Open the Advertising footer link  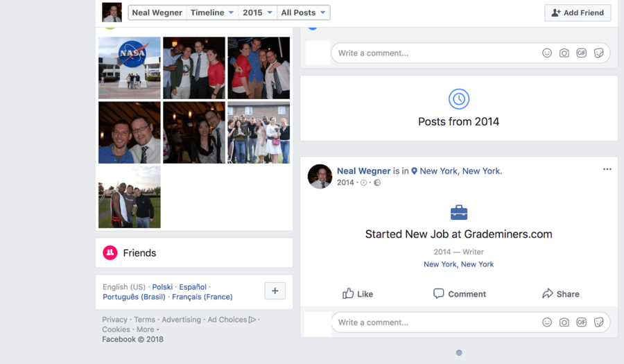[181, 320]
